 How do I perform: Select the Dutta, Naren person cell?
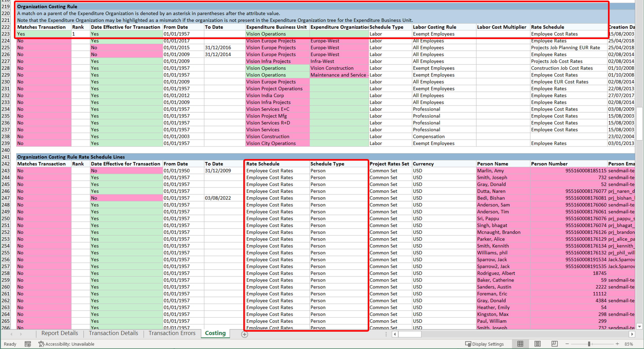coord(503,191)
